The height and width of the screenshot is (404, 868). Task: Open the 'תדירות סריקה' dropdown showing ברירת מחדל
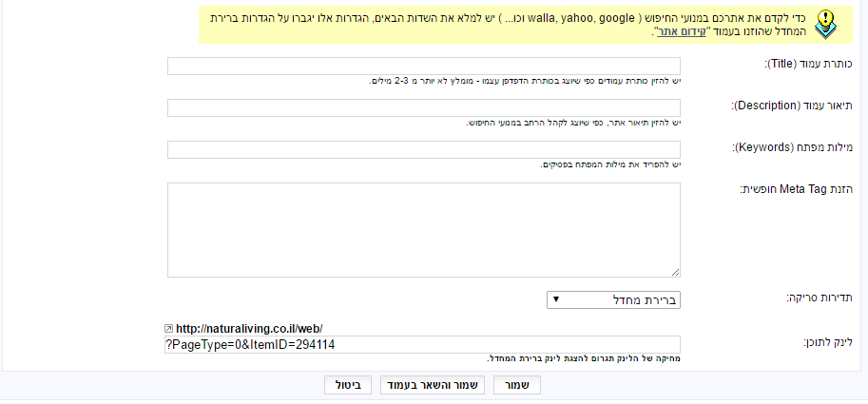tap(613, 300)
